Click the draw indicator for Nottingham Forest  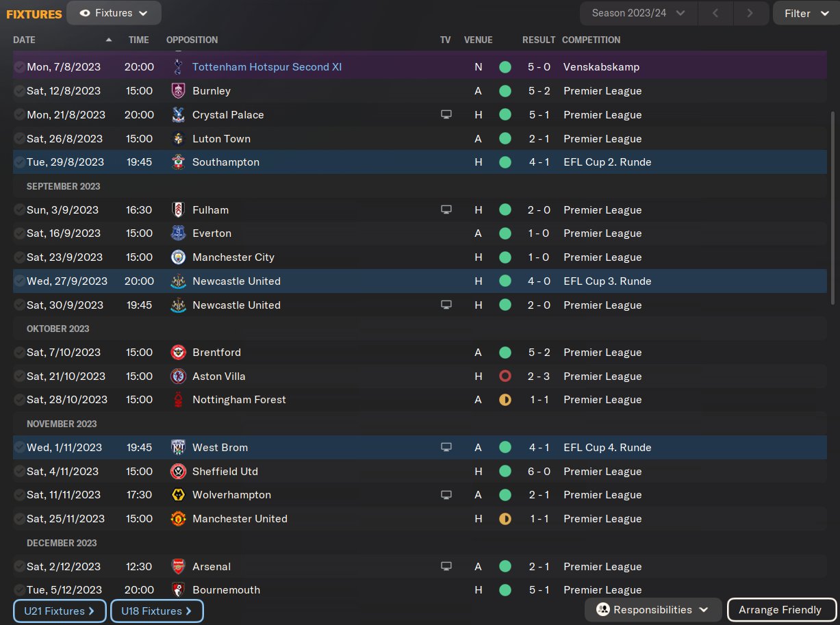point(505,400)
